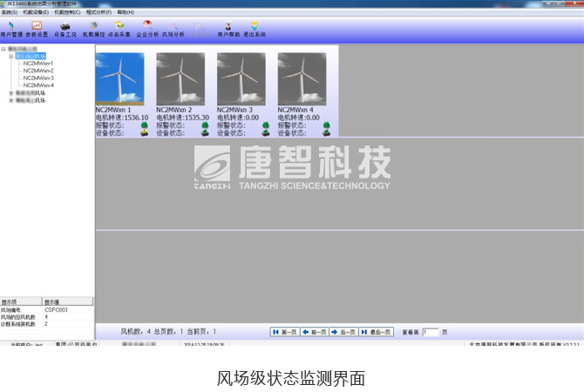
Task: Open the second menu ending in (E)
Action: (x=36, y=12)
